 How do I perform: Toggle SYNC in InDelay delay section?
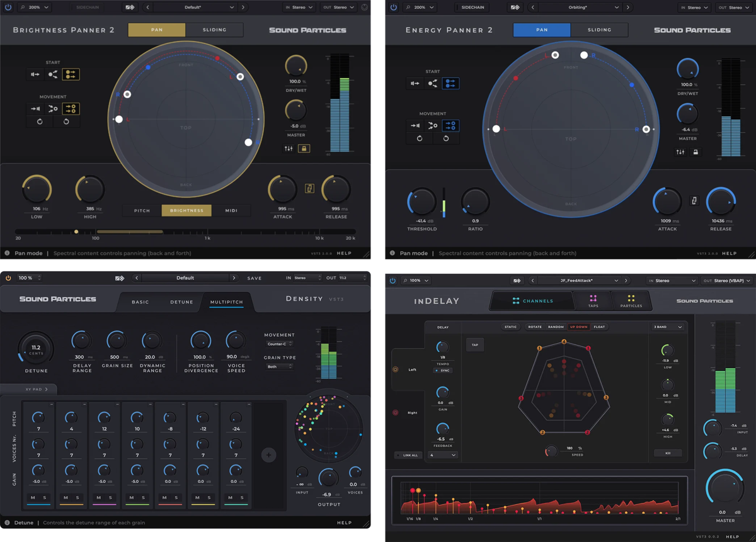point(443,371)
